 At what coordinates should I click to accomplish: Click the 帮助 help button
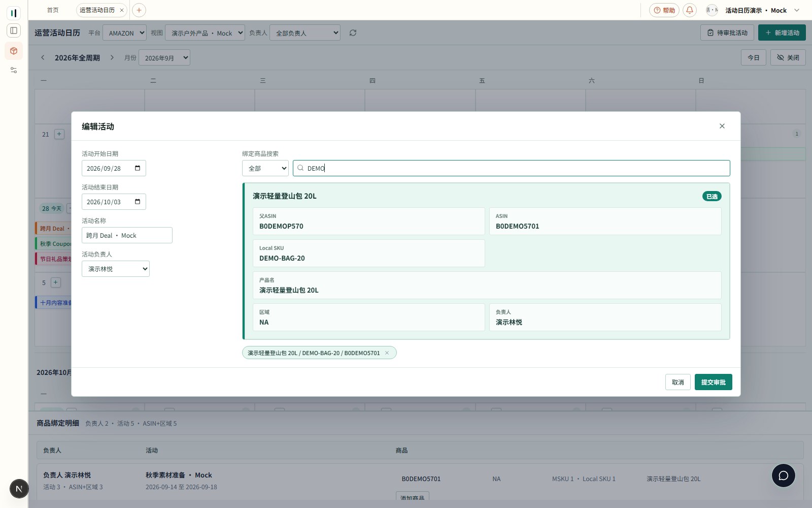pos(664,10)
